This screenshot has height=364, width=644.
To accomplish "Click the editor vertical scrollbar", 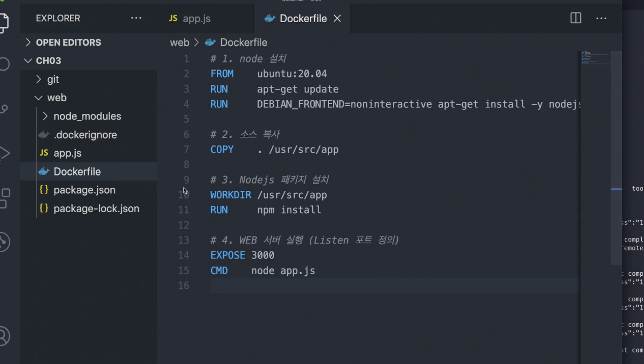I will point(616,158).
